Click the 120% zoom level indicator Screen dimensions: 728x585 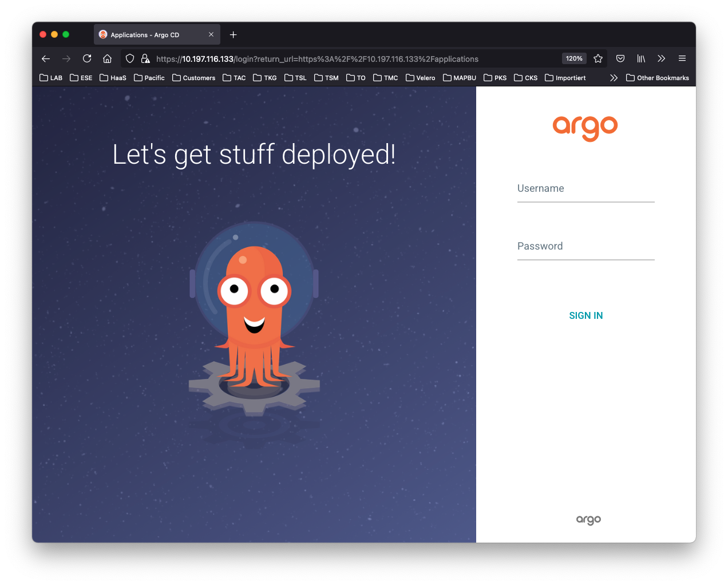[x=574, y=58]
